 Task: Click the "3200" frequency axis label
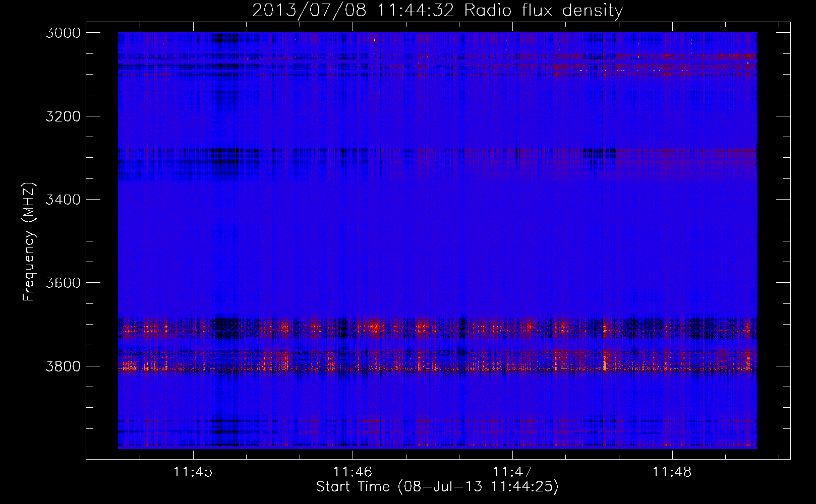point(63,116)
